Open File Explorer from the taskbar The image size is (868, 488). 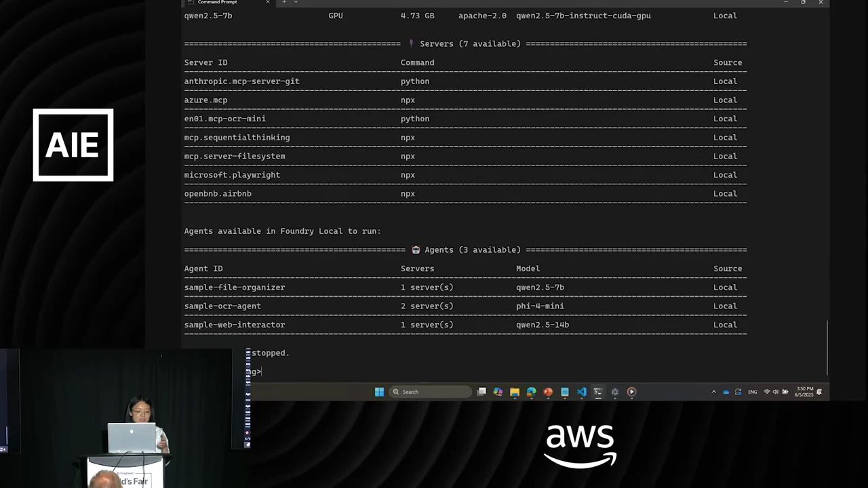pos(515,392)
